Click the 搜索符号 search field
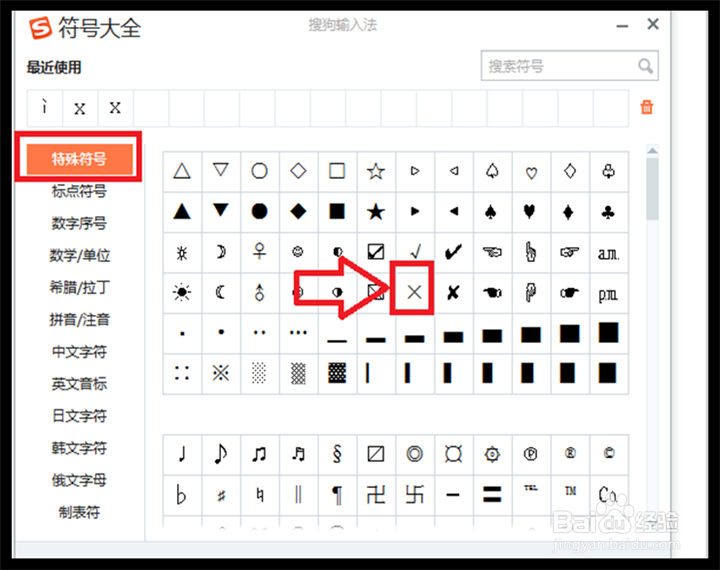 [x=569, y=66]
